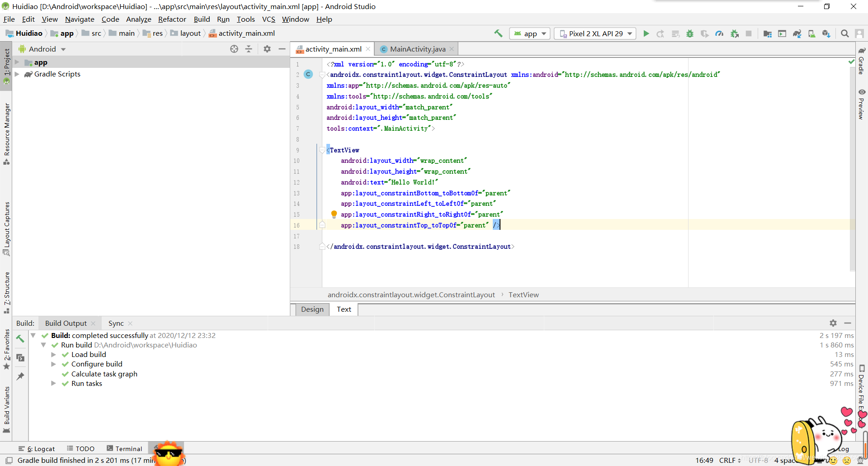Screen dimensions: 868x466
Task: Open the Resource Manager side panel
Action: point(6,134)
